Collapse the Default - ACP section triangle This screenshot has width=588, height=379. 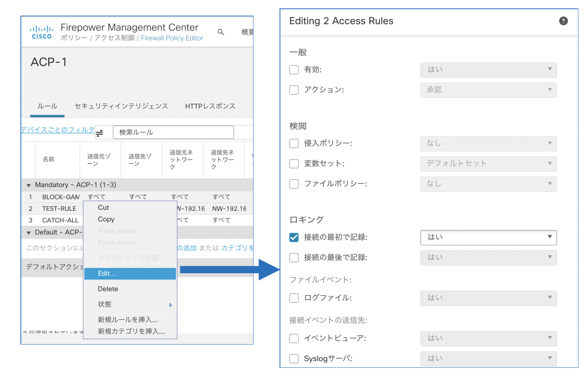[x=28, y=233]
